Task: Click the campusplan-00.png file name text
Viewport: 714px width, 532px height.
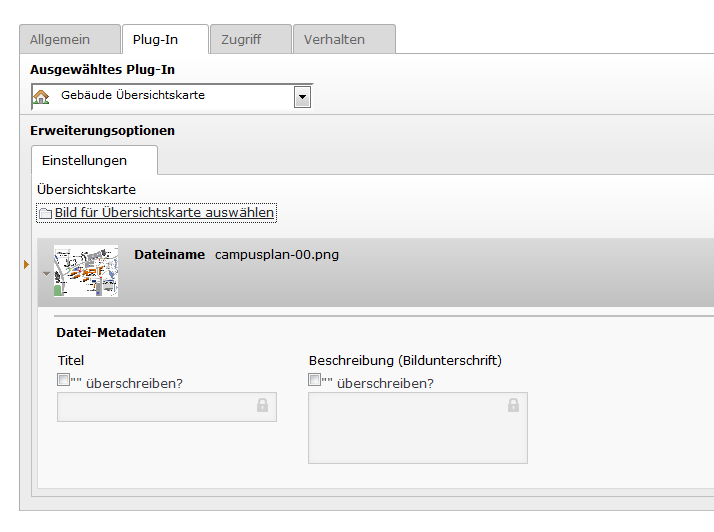Action: pos(277,255)
